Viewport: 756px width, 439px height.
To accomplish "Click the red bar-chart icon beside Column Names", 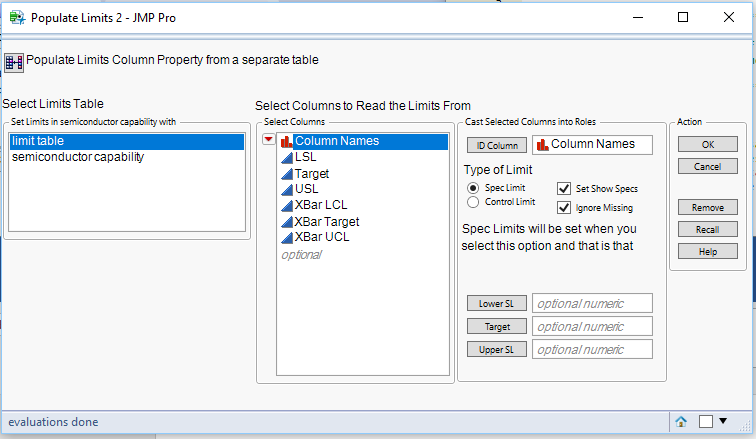I will tap(286, 141).
